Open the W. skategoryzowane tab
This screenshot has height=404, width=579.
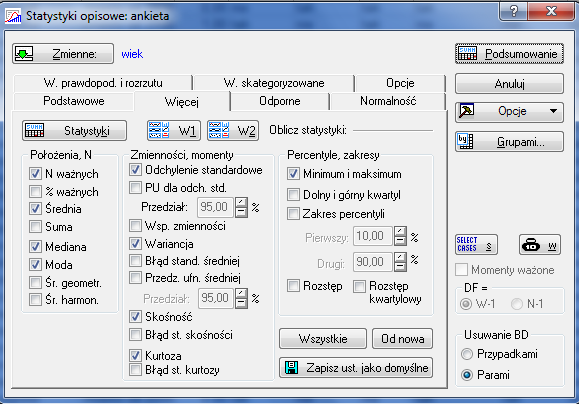click(274, 83)
